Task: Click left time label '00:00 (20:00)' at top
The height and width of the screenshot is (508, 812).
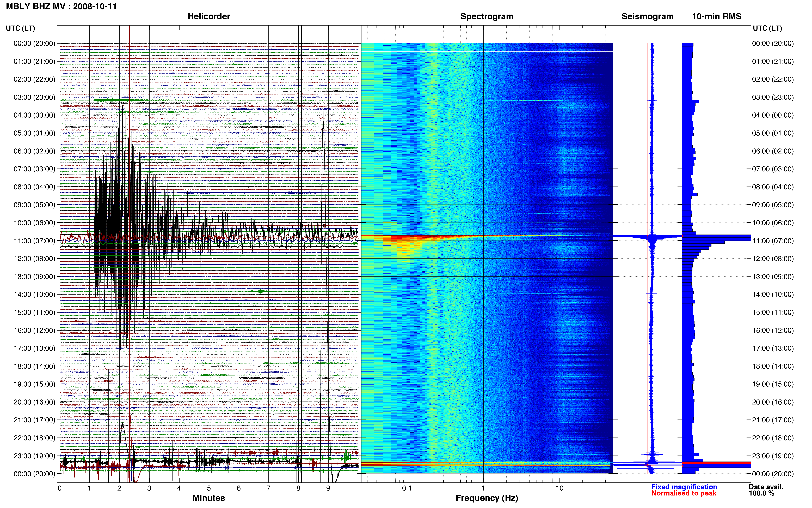Action: coord(34,43)
